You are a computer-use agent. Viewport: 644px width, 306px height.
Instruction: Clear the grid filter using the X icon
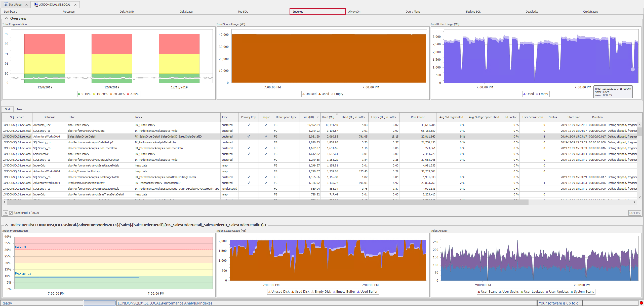pyautogui.click(x=6, y=213)
